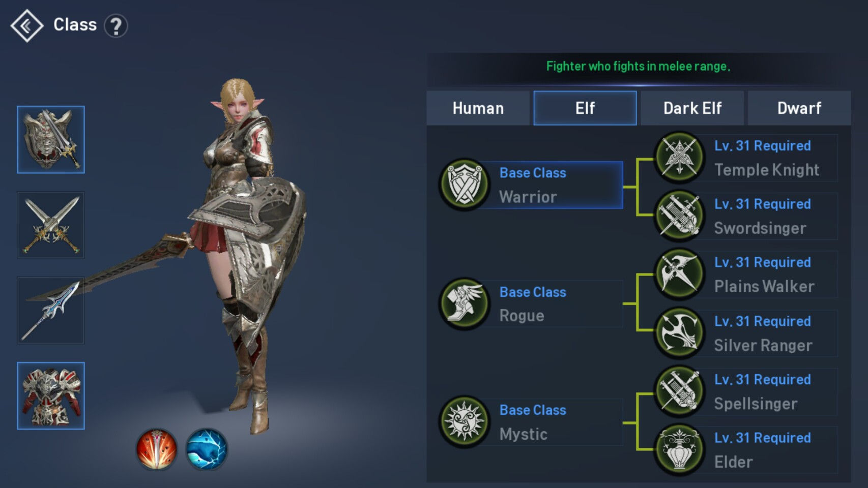Click the Swordsinger class icon

(679, 216)
